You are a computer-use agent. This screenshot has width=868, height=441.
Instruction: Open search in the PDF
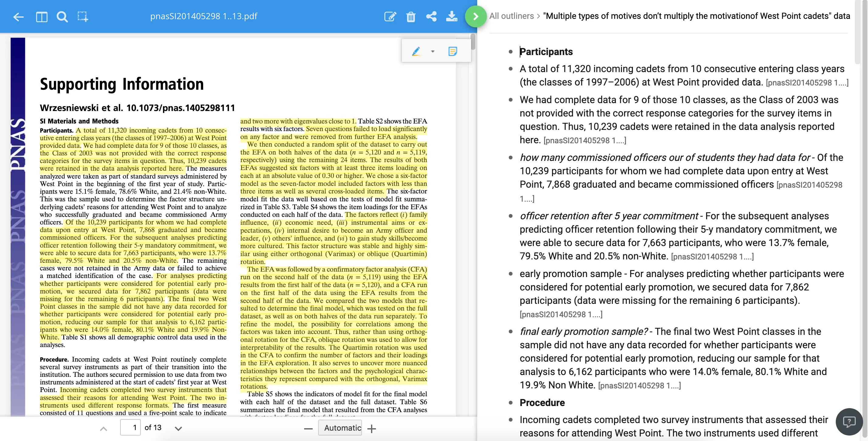pos(62,16)
